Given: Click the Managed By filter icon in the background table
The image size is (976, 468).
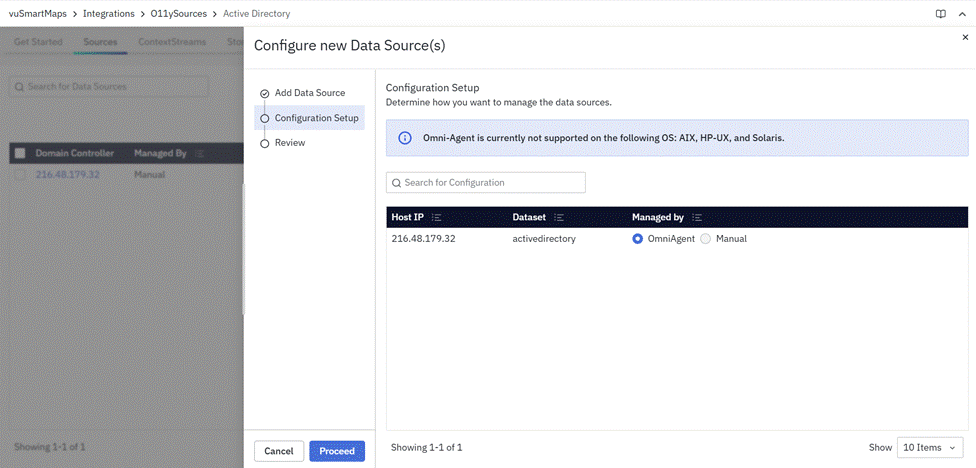Looking at the screenshot, I should [200, 153].
